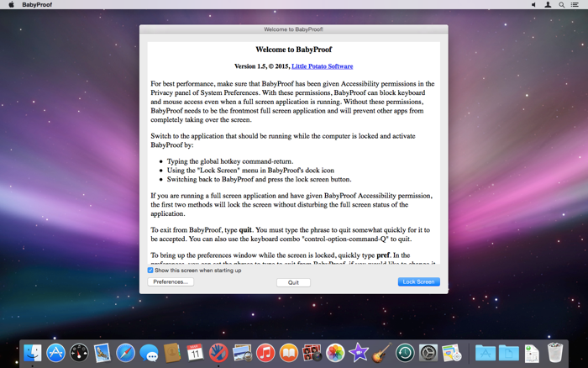Open the BabyProof menu in menu bar
Image resolution: width=588 pixels, height=368 pixels.
click(x=37, y=4)
